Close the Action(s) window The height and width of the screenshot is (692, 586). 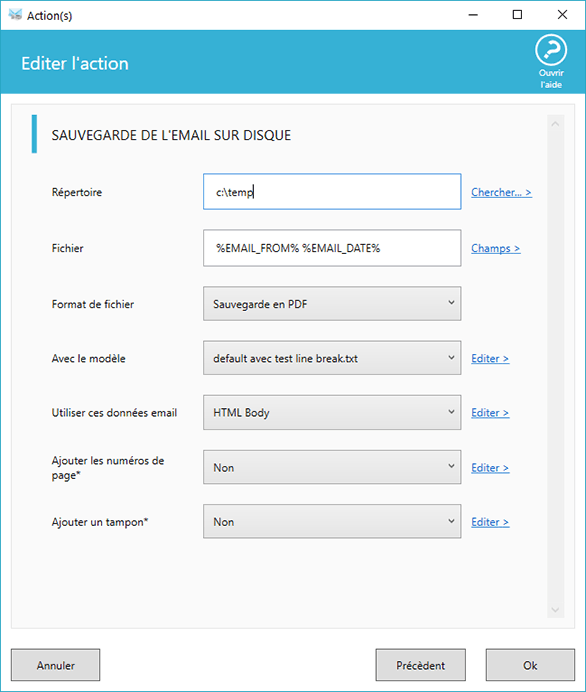pos(562,15)
